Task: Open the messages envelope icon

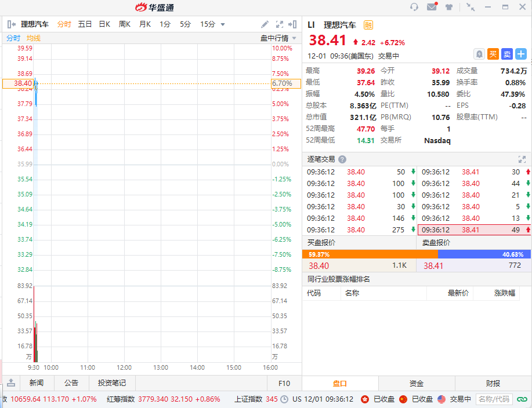Action: 432,6
